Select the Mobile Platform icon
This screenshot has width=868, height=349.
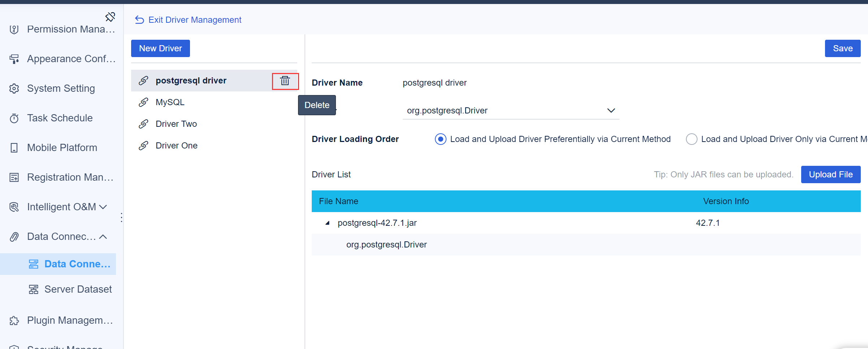pyautogui.click(x=14, y=147)
